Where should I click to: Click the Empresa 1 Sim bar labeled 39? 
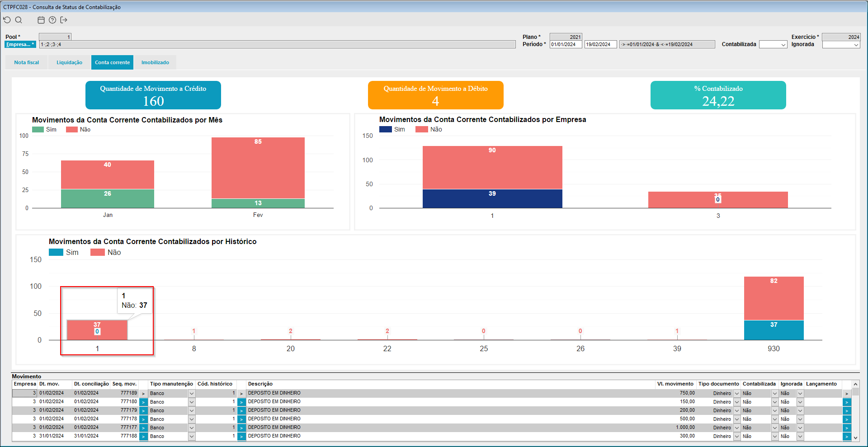[492, 198]
